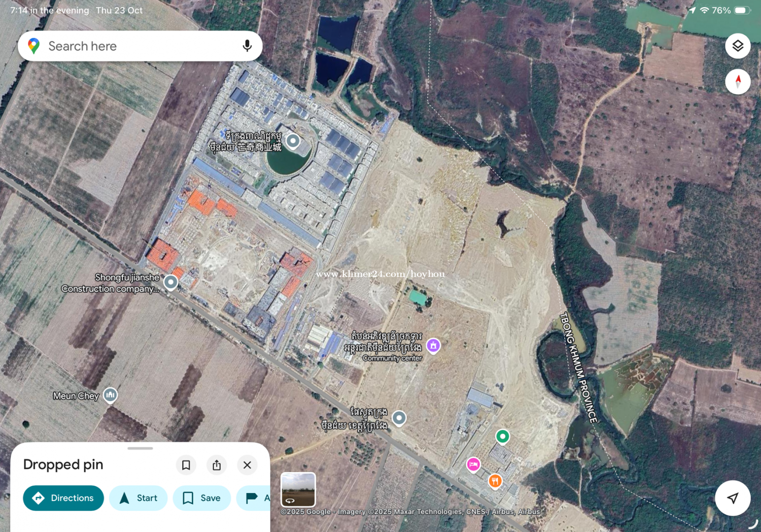Viewport: 761px width, 532px height.
Task: Tap the bookmark icon beside Dropped pin
Action: click(186, 465)
